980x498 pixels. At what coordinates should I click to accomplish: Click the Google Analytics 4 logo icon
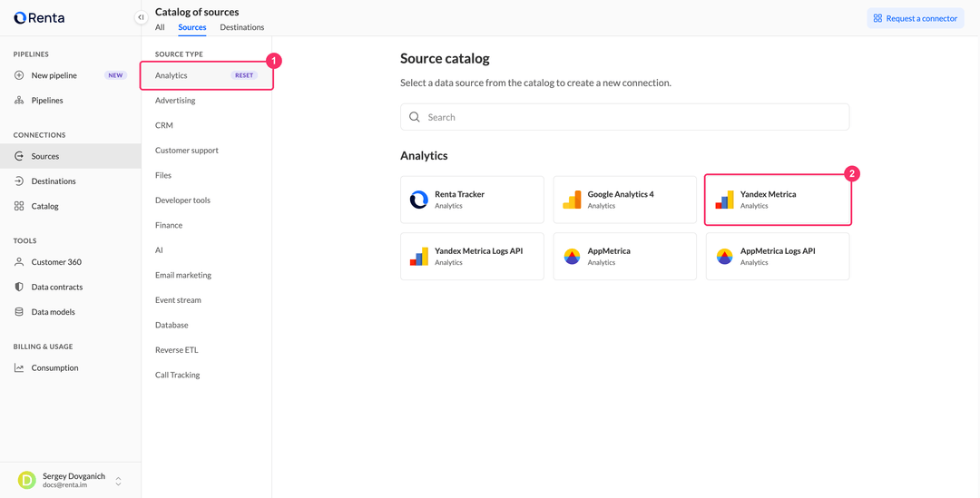(572, 200)
